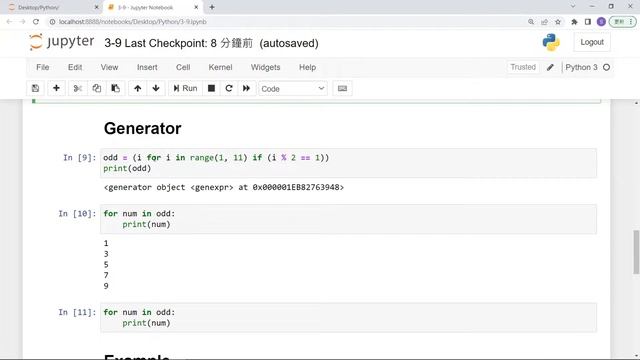Click the Logout button
This screenshot has height=360, width=640.
pos(592,42)
